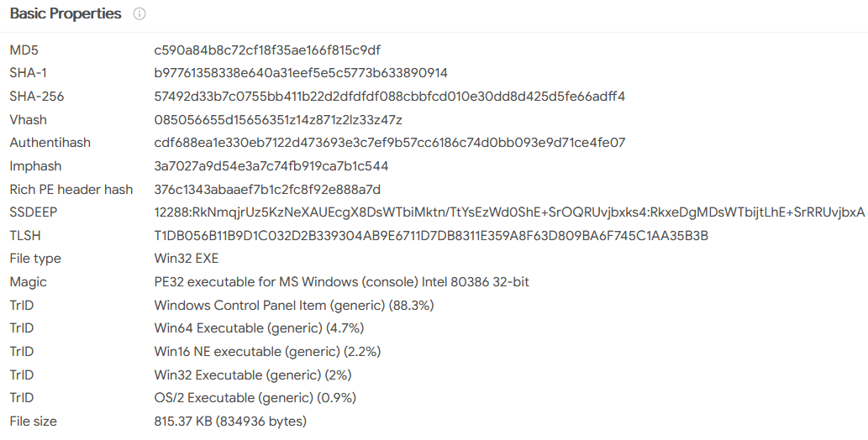Screen dimensions: 868x440
Task: Click the Windows Control Panel Item TrID entry
Action: coord(294,305)
